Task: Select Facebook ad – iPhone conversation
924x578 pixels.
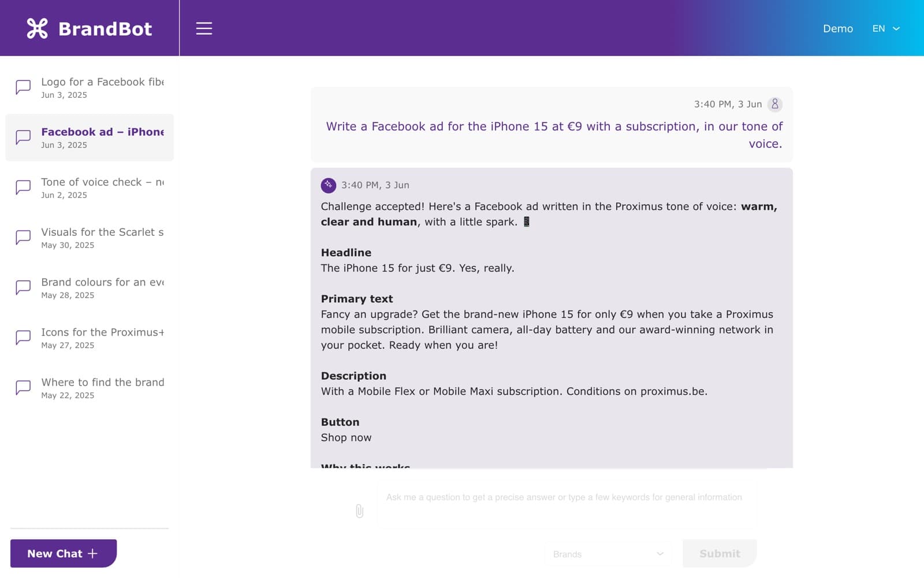Action: pyautogui.click(x=90, y=138)
